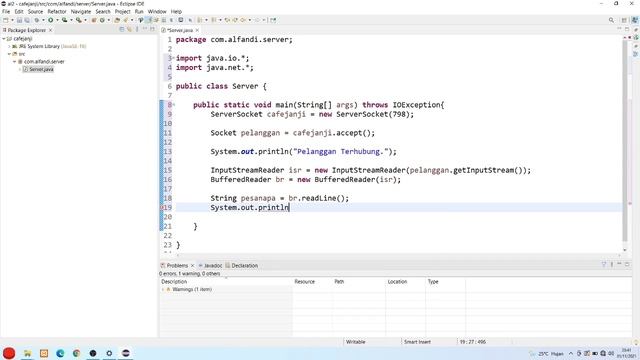Open the Refactor menu
The height and width of the screenshot is (360, 640).
57,11
